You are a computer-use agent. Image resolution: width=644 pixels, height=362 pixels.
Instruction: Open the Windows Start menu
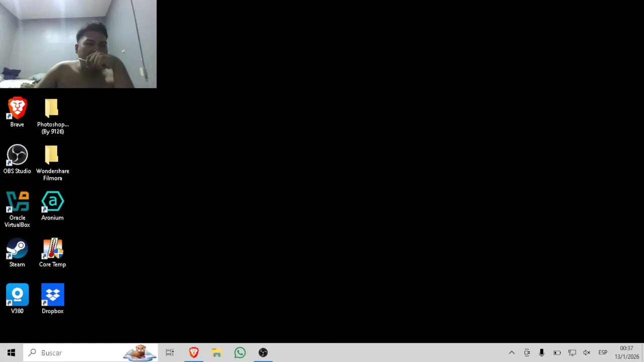pos(11,353)
